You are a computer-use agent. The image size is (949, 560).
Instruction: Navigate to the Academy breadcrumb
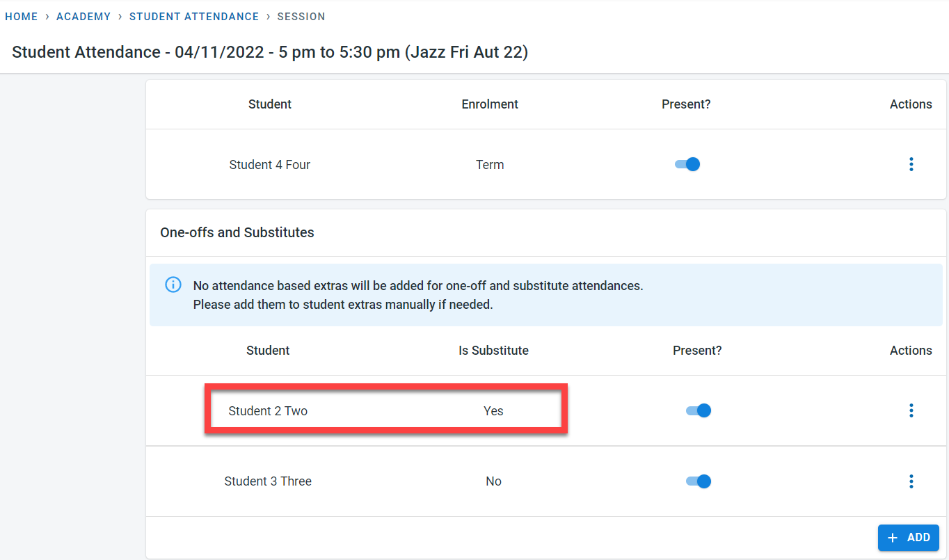83,17
